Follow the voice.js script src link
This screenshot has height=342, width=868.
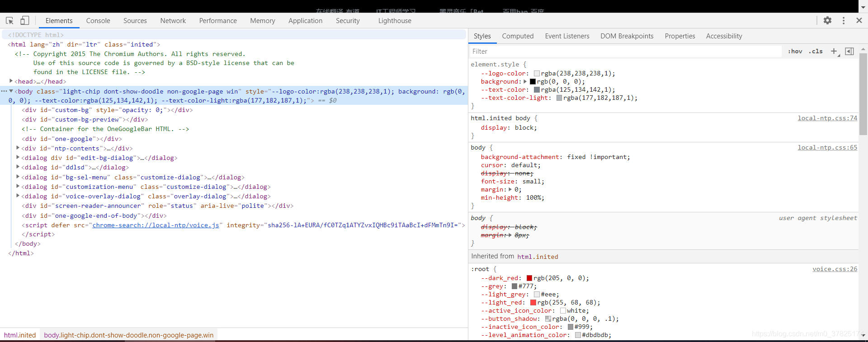click(x=156, y=225)
